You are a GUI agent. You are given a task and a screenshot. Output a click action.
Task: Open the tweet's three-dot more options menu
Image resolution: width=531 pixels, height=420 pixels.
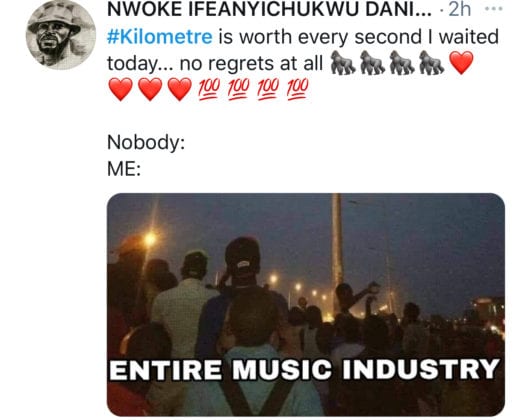pos(493,9)
